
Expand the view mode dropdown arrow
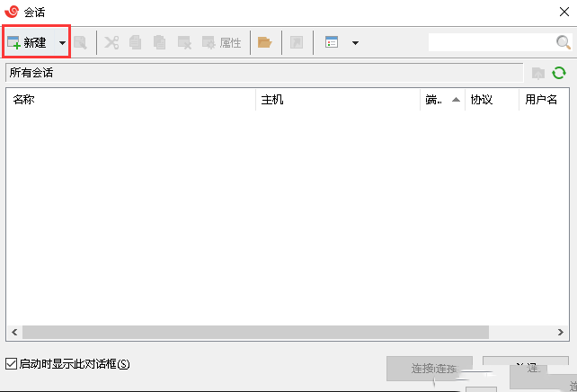click(355, 43)
